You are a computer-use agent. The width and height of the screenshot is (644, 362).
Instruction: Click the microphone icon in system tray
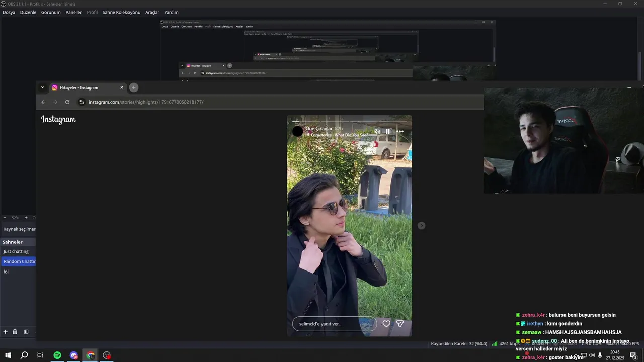point(600,355)
